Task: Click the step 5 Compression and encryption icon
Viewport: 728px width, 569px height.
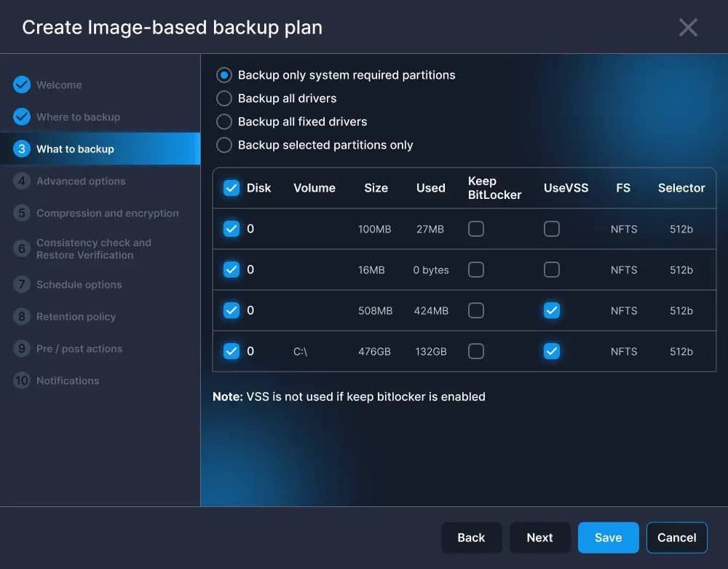Action: click(x=22, y=213)
